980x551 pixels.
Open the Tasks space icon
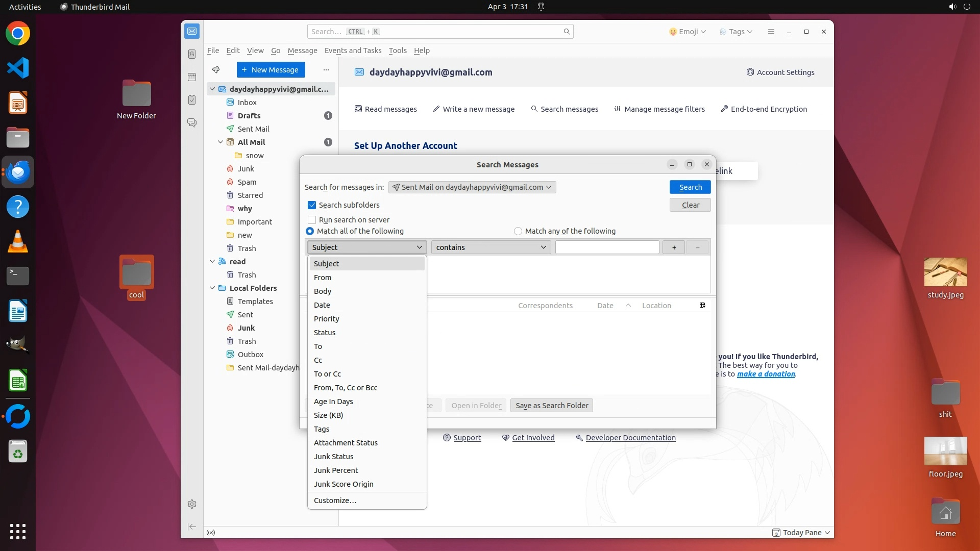[x=192, y=100]
